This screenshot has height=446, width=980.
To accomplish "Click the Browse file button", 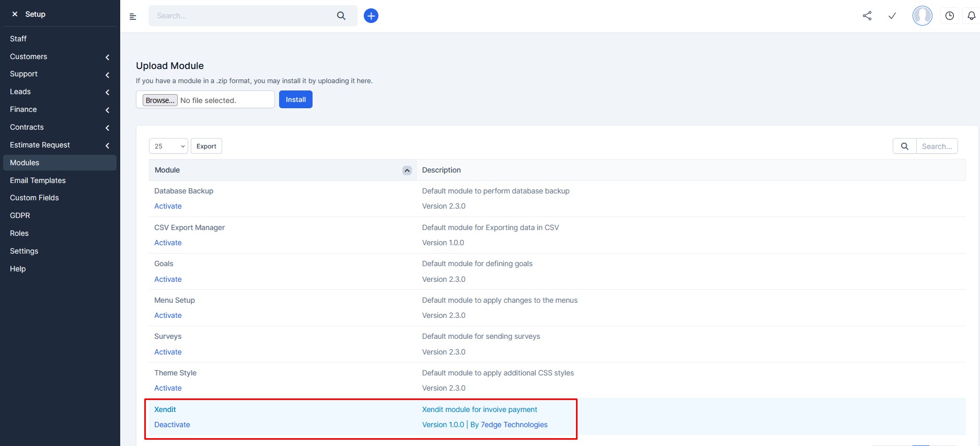I will click(160, 100).
